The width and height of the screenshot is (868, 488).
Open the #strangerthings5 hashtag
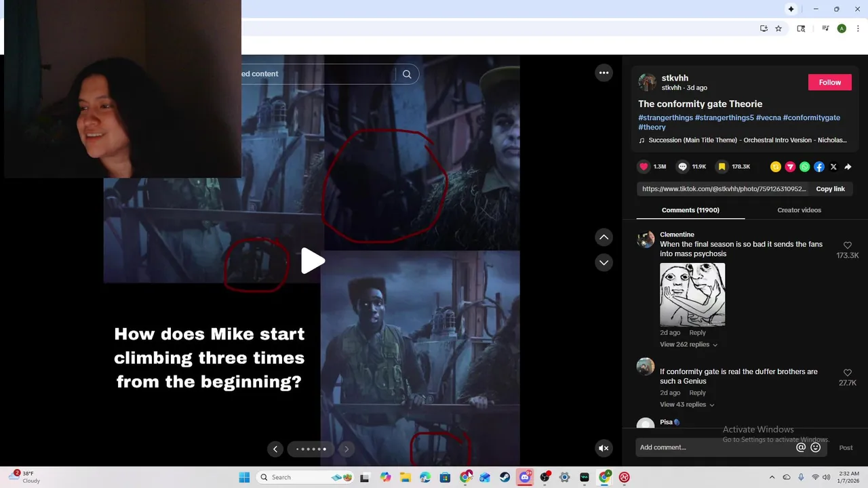724,117
